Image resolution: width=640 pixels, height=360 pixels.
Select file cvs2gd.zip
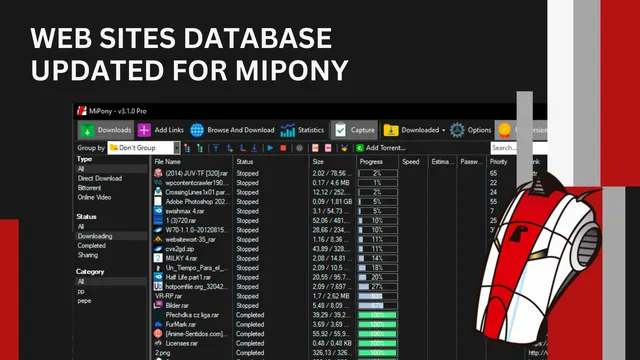[180, 249]
